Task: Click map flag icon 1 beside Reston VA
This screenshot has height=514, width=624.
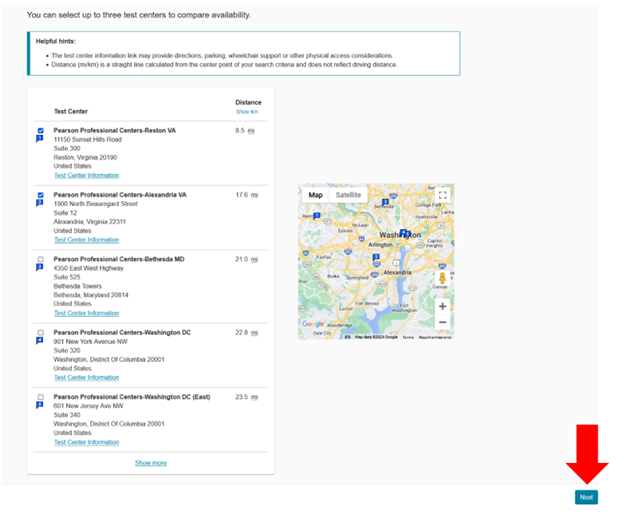Action: pos(40,139)
